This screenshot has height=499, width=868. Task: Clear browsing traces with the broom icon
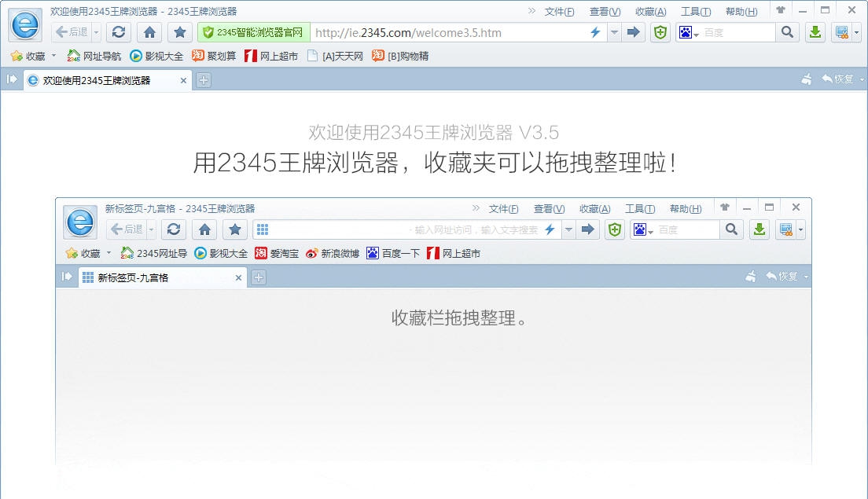(807, 79)
